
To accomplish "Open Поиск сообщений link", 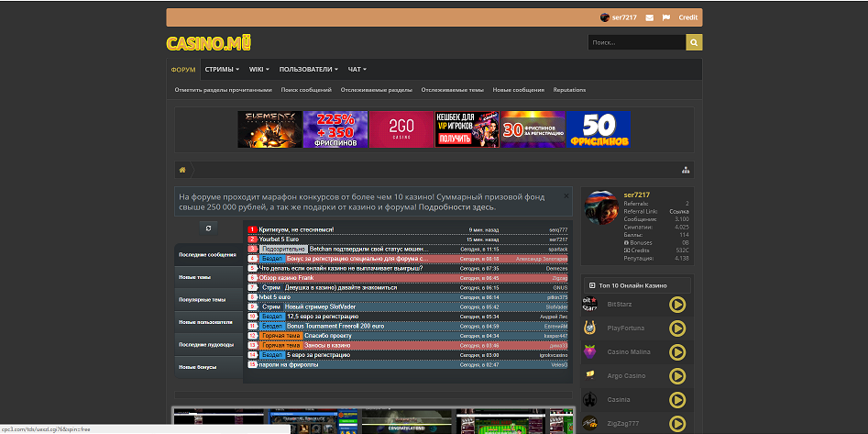I will pyautogui.click(x=306, y=90).
